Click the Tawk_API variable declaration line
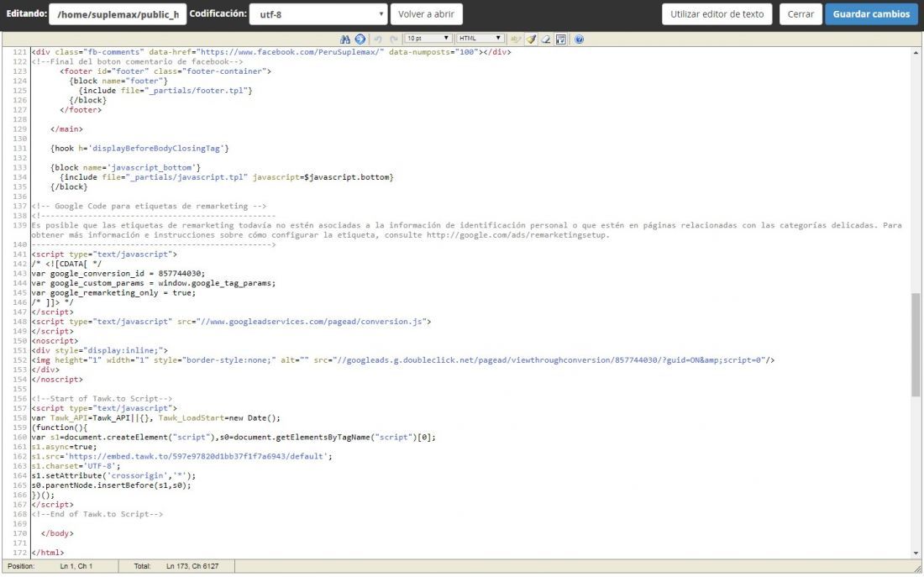The height and width of the screenshot is (577, 924). click(156, 418)
